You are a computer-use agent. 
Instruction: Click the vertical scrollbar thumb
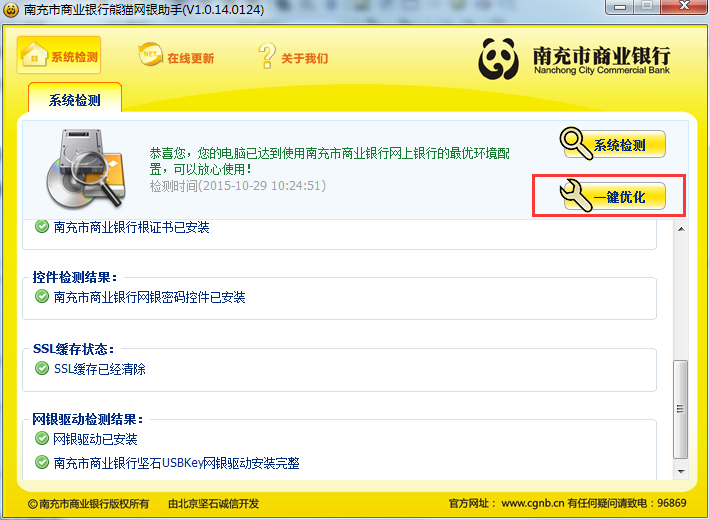click(680, 409)
